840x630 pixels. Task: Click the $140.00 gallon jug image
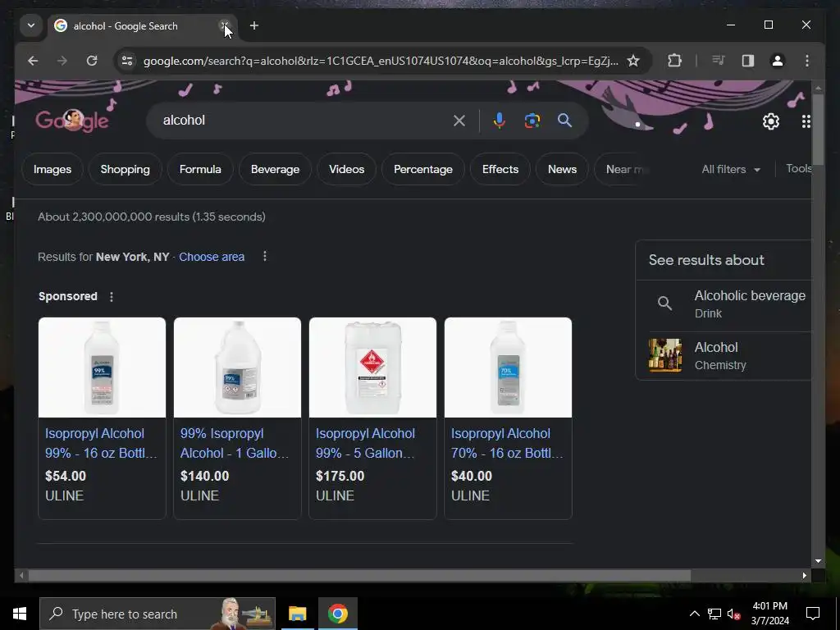(x=237, y=367)
